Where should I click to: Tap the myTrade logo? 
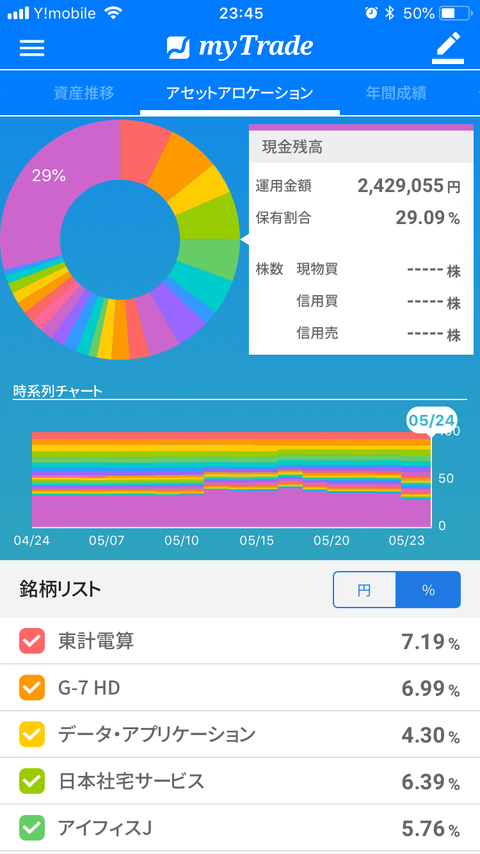[x=240, y=47]
